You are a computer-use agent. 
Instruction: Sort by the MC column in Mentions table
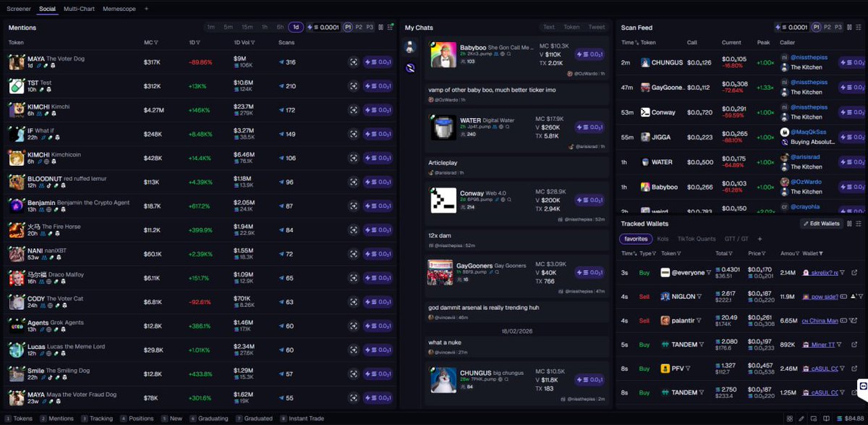[x=149, y=41]
